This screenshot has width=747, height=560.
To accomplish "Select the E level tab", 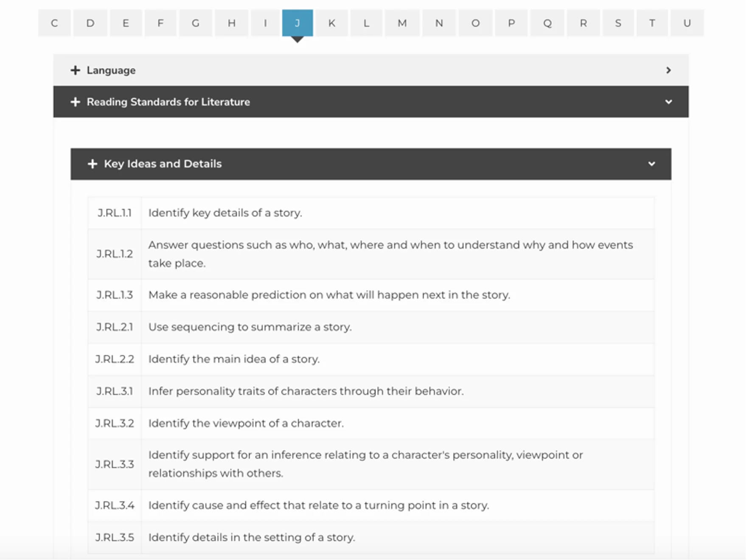I will pyautogui.click(x=126, y=23).
